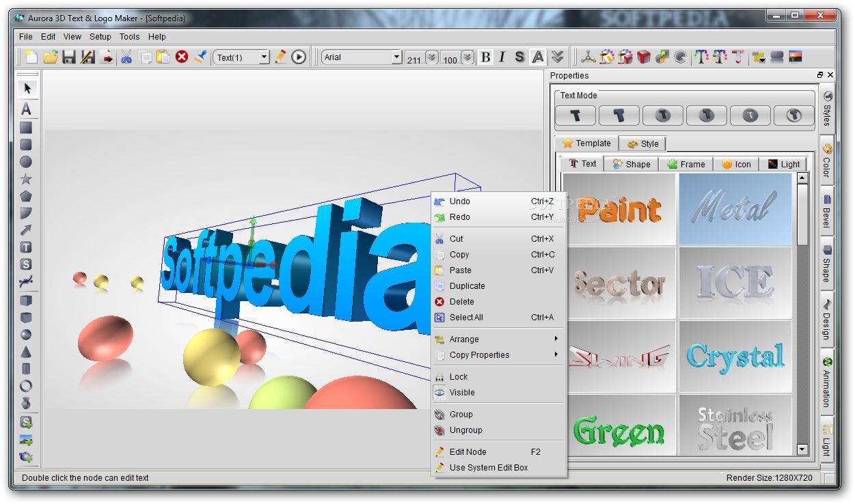Select the pentagon shape tool
Image resolution: width=855 pixels, height=504 pixels.
(x=26, y=196)
